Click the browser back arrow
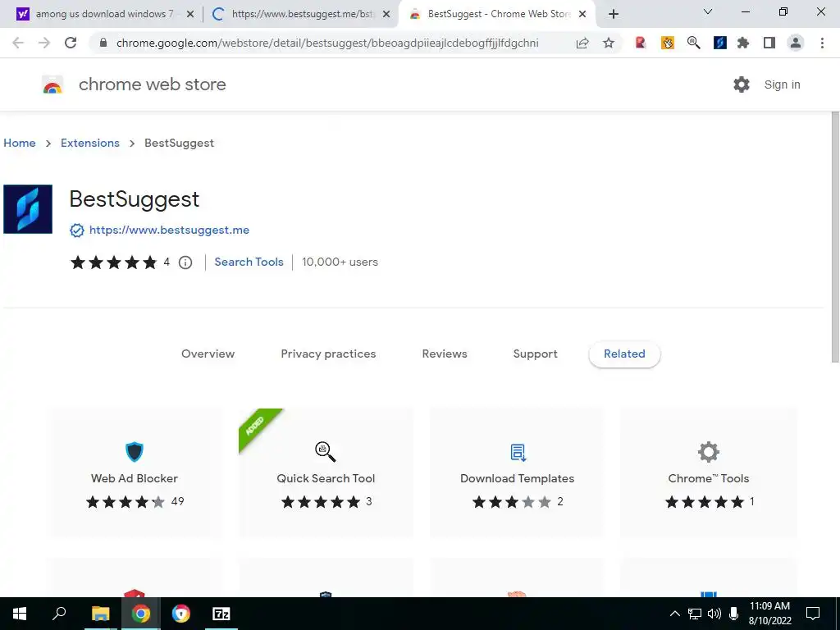The width and height of the screenshot is (840, 630). (18, 43)
